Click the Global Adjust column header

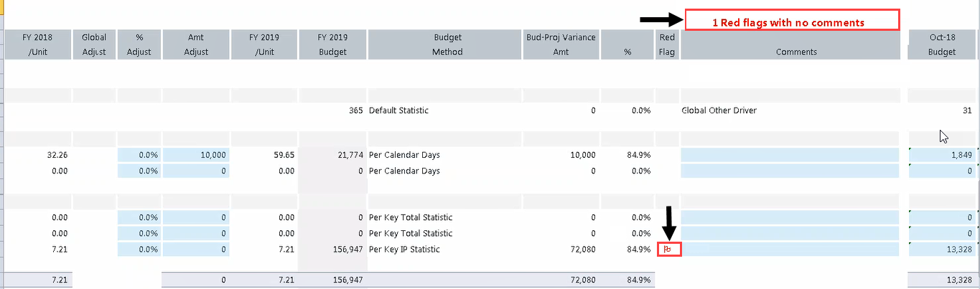pyautogui.click(x=94, y=44)
